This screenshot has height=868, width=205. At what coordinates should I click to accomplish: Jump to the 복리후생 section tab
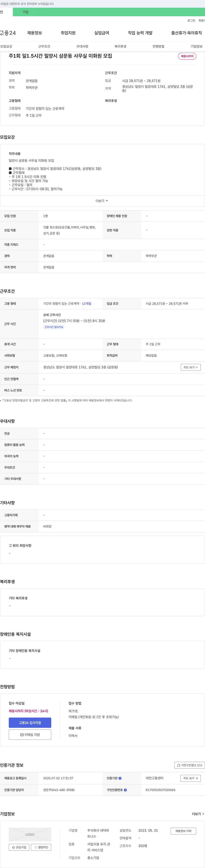click(x=120, y=47)
